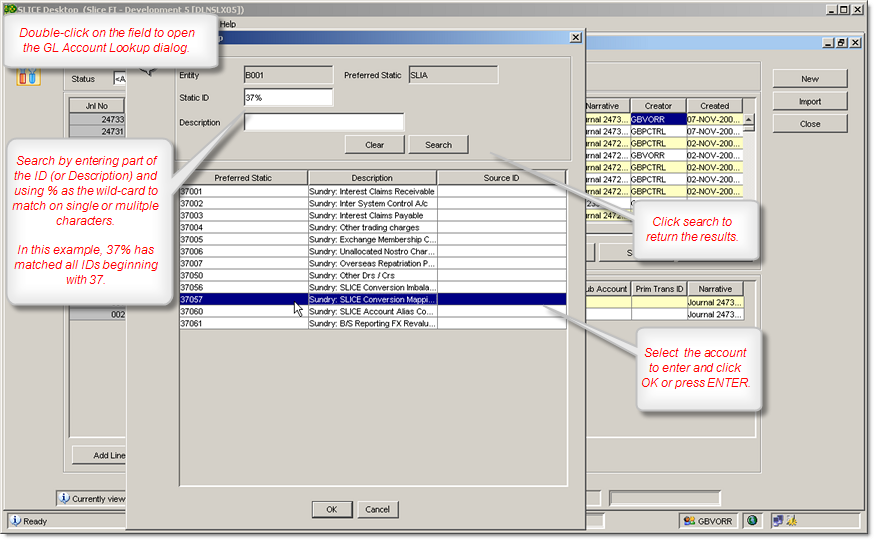This screenshot has height=540, width=874.
Task: Click the SLICE Desktop application title icon
Action: tap(10, 9)
